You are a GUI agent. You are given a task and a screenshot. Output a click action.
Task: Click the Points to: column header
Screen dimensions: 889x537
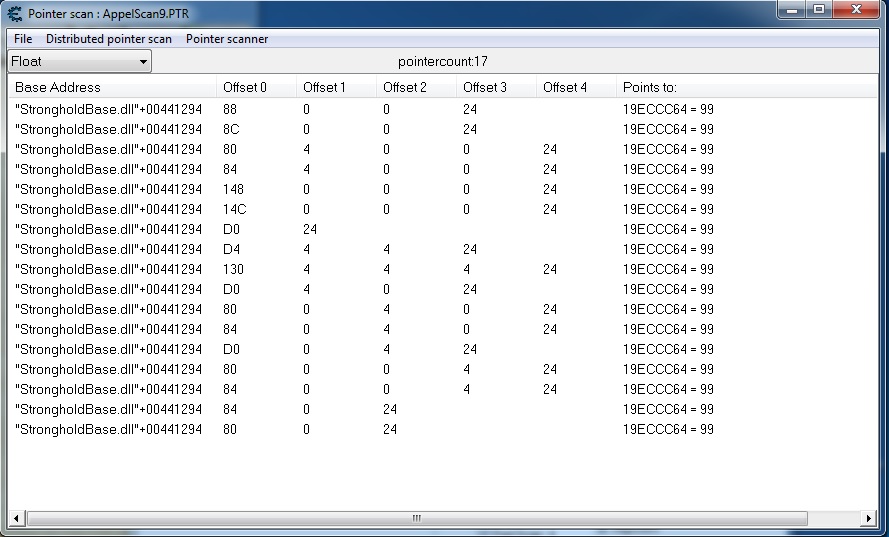(x=649, y=88)
